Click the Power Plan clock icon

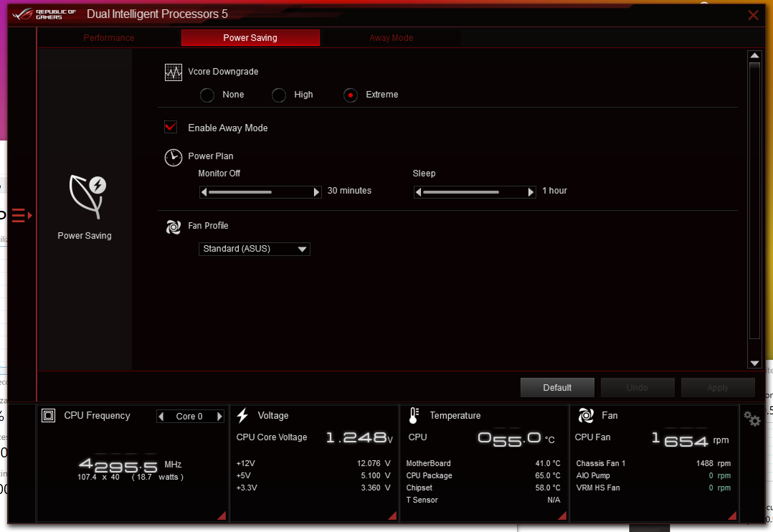(173, 157)
